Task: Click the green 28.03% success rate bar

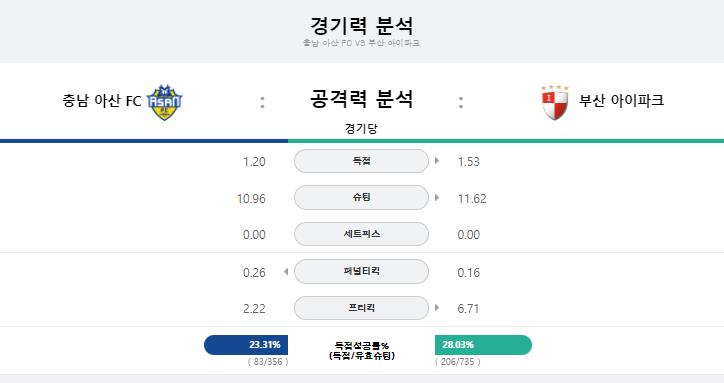Action: tap(483, 345)
